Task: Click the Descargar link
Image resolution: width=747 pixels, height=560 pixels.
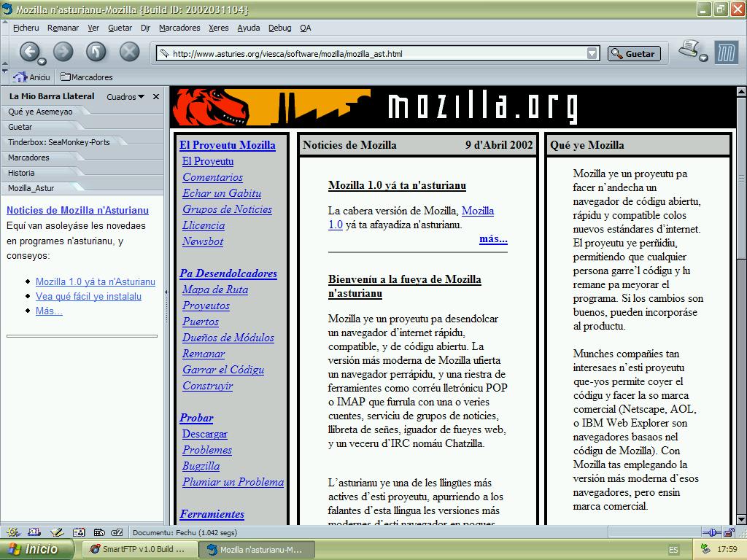Action: [205, 434]
